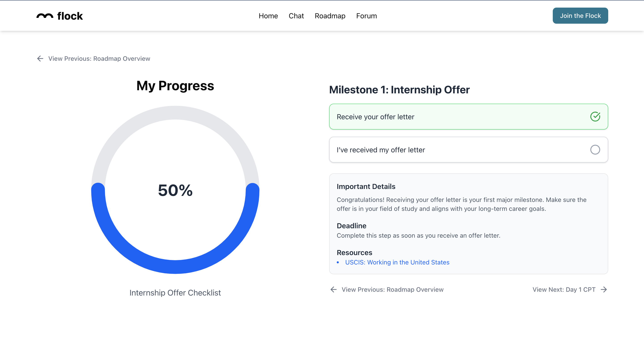
Task: Click right arrow next to Day 1 CPT
Action: click(604, 289)
